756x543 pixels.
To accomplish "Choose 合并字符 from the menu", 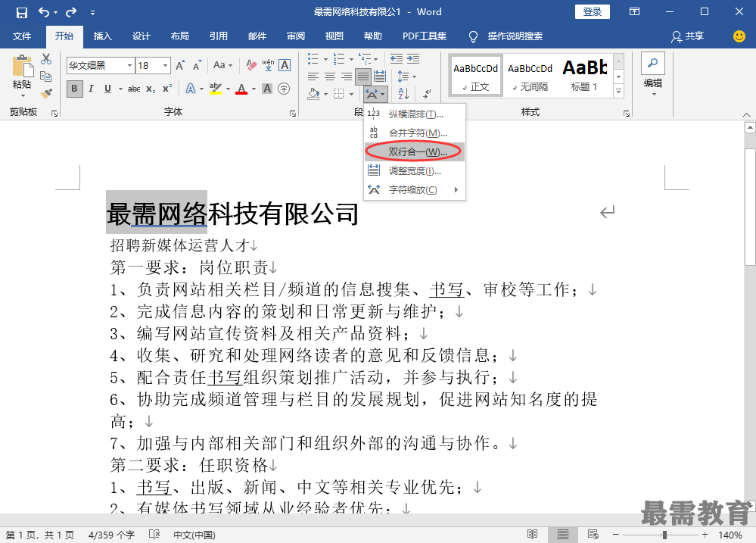I will click(x=415, y=133).
